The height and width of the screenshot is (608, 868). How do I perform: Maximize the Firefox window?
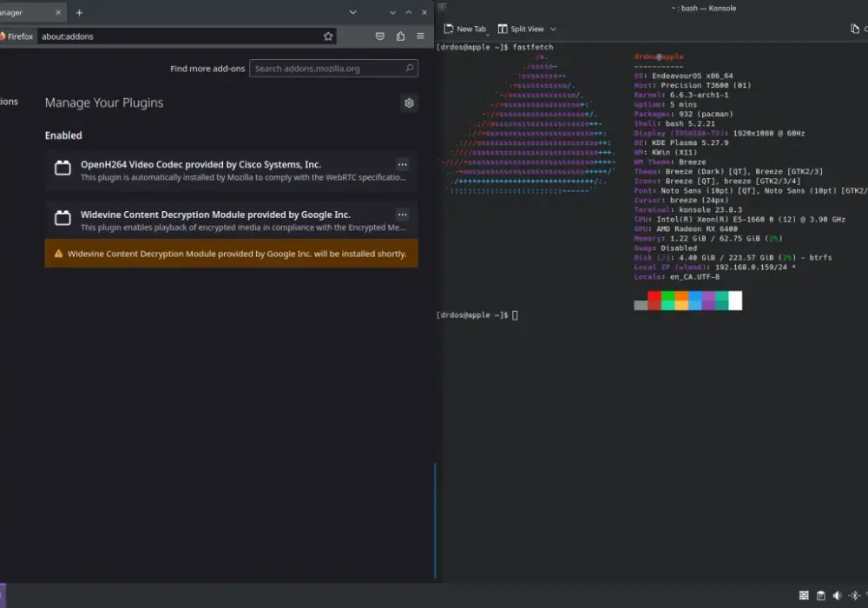pos(409,12)
